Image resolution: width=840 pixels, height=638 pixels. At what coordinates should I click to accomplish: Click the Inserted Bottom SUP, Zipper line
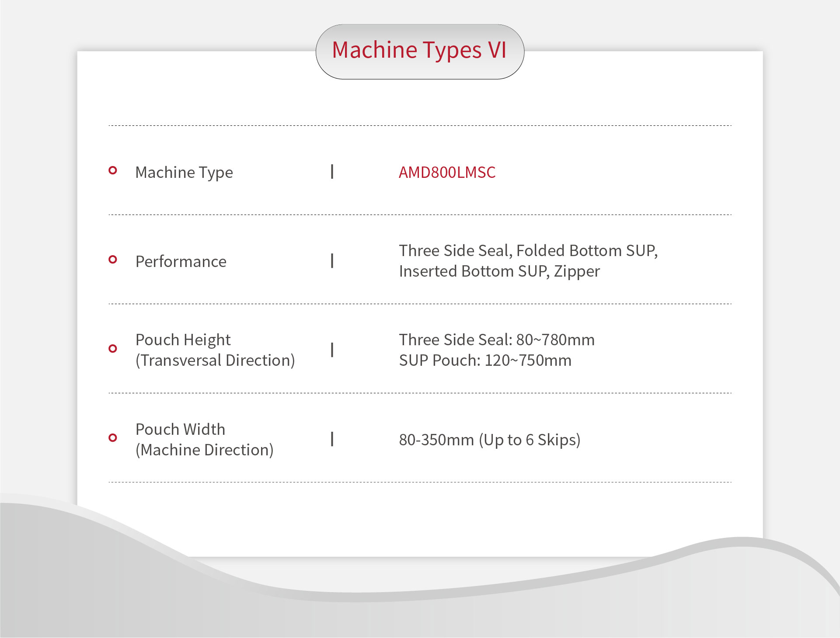point(499,271)
